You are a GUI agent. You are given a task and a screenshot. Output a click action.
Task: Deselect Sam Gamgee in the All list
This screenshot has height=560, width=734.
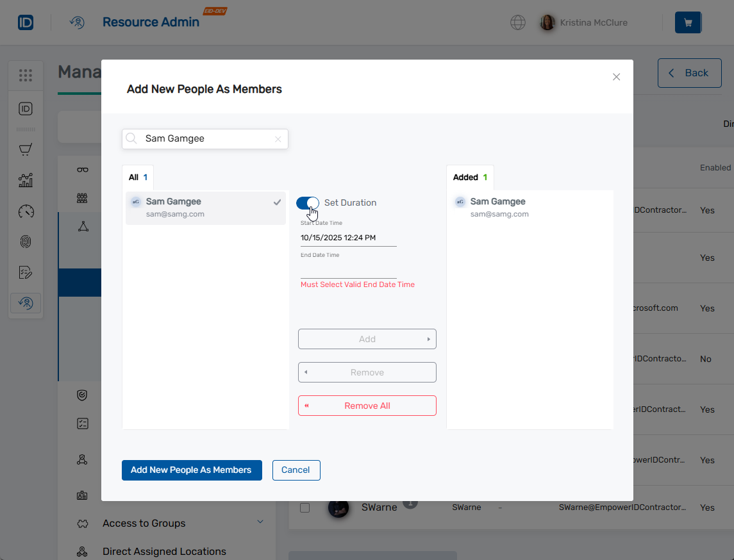205,208
